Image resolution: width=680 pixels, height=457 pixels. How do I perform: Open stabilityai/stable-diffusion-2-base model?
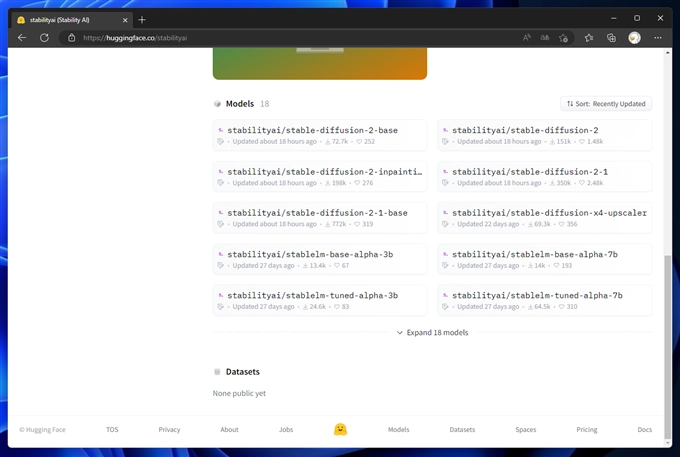pyautogui.click(x=320, y=135)
